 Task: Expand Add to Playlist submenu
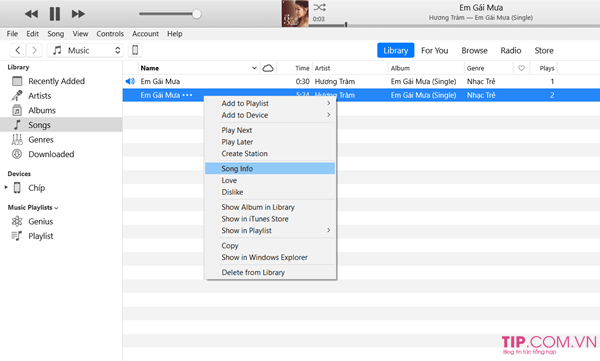(x=270, y=103)
